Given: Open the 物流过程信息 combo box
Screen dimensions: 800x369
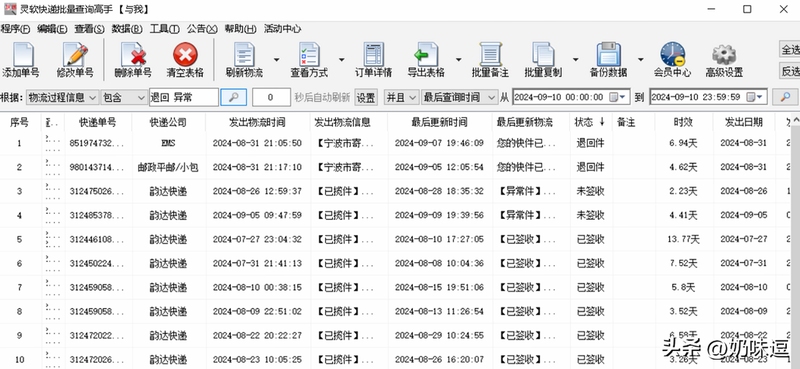Looking at the screenshot, I should [x=62, y=97].
